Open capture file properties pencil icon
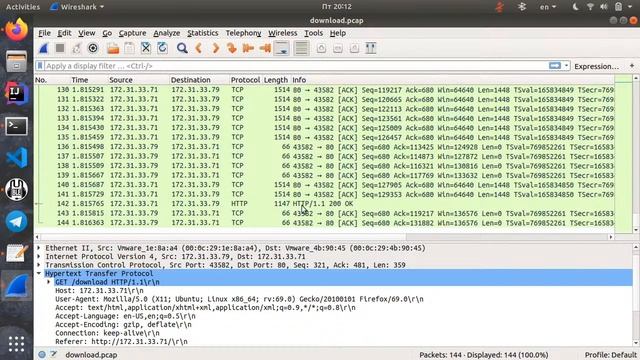Screen dimensions: 640x360 [54, 355]
